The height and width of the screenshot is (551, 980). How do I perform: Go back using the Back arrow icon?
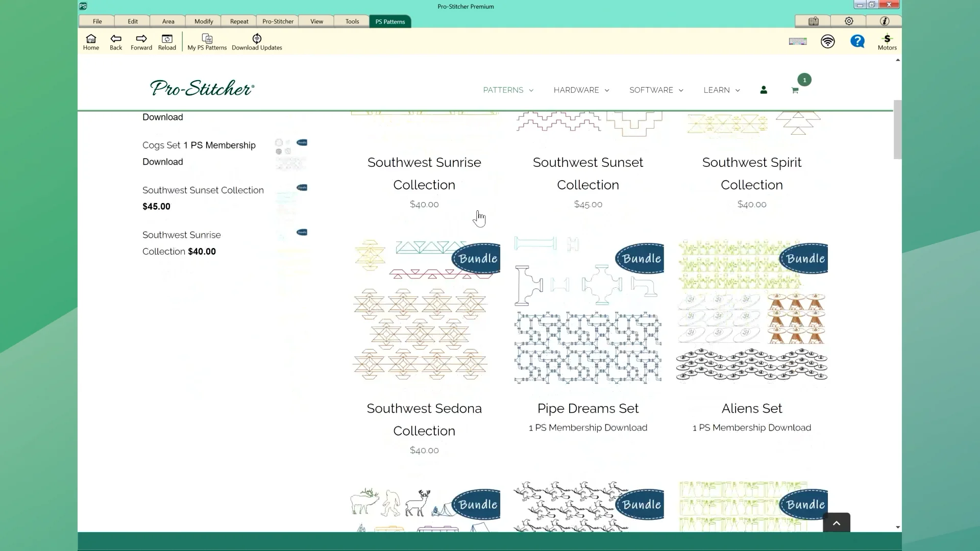[116, 42]
